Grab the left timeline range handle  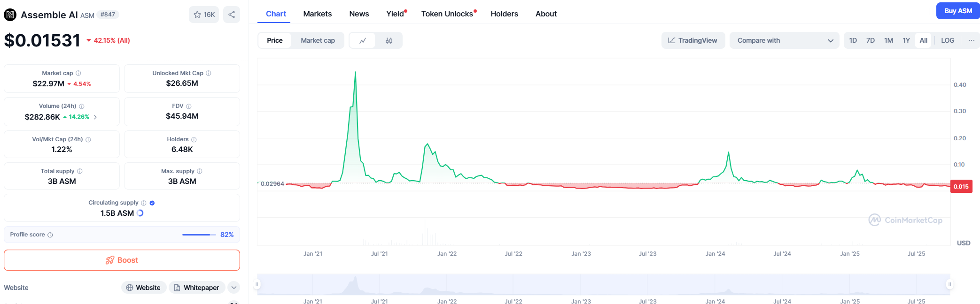pyautogui.click(x=257, y=284)
